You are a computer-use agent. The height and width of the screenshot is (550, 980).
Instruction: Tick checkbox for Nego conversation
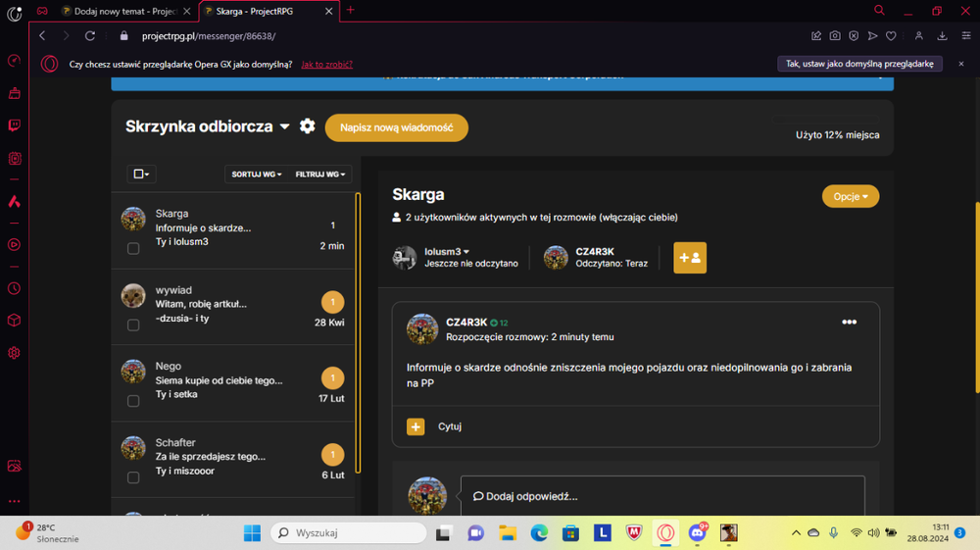pos(133,401)
